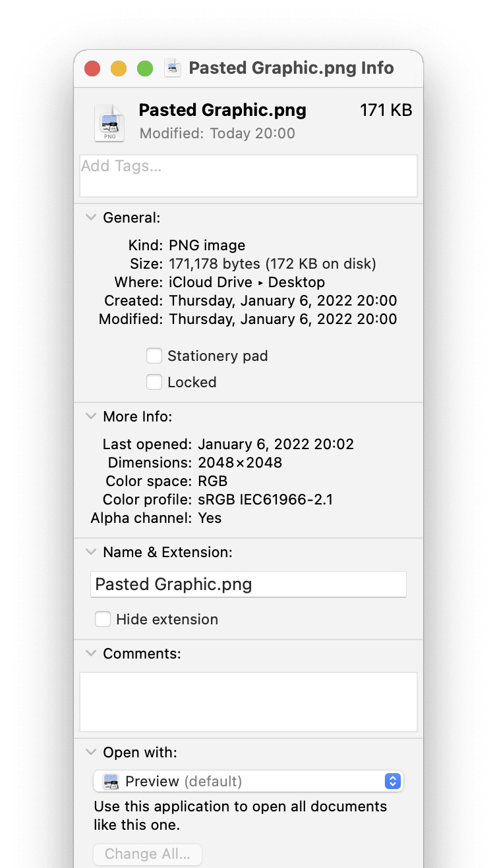Screen dimensions: 497x868
Task: Close the Info window with red button
Action: pyautogui.click(x=92, y=68)
